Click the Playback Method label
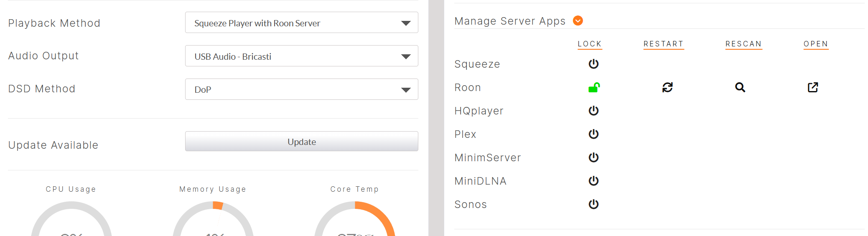Viewport: 868px width, 236px height. (x=54, y=23)
